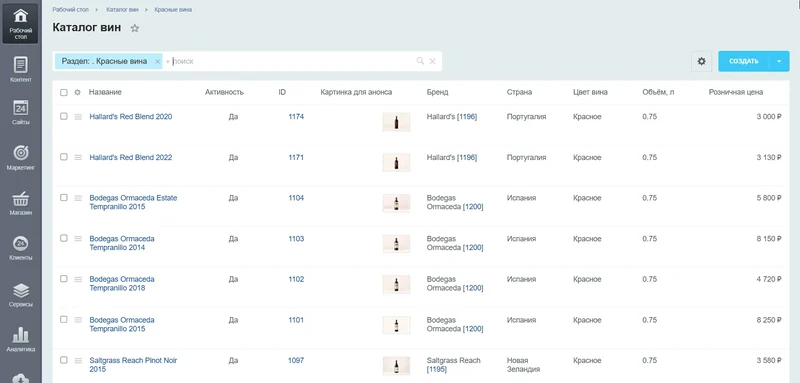Image resolution: width=800 pixels, height=383 pixels.
Task: Open column settings gear in the table header
Action: [78, 92]
